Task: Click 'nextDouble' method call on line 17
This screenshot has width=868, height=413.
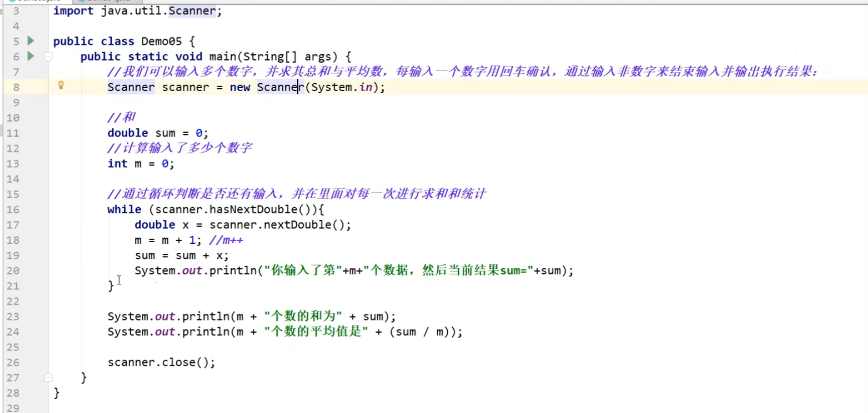Action: pyautogui.click(x=297, y=224)
